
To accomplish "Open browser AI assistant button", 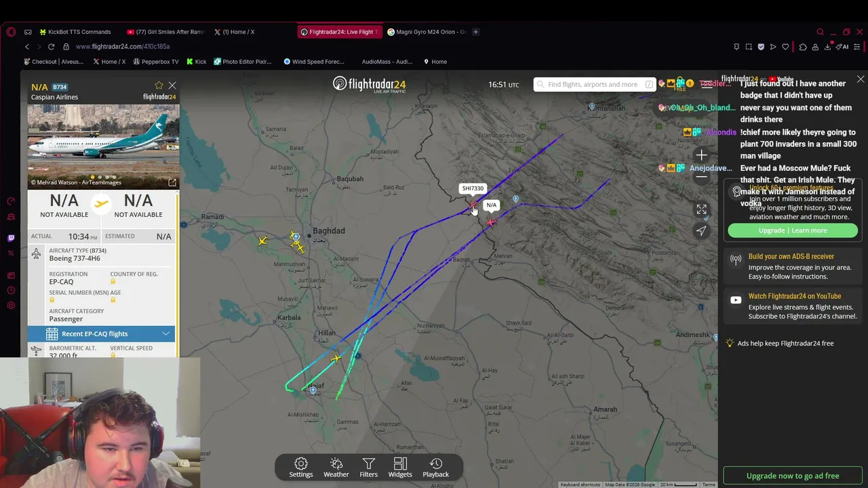I will click(843, 47).
